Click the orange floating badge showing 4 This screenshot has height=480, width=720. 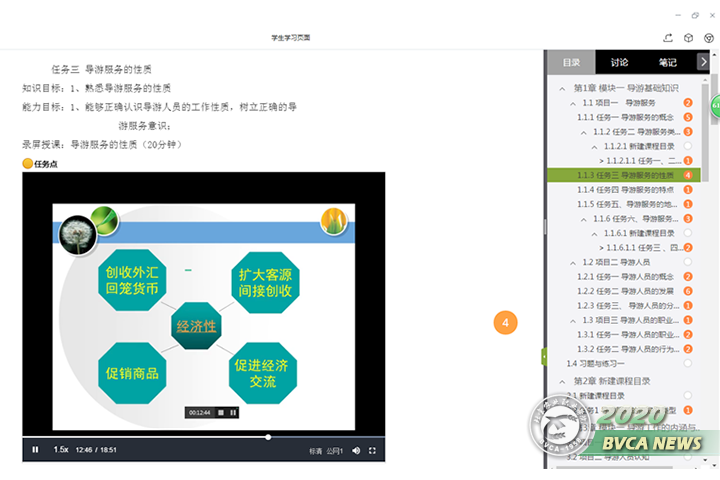[505, 323]
